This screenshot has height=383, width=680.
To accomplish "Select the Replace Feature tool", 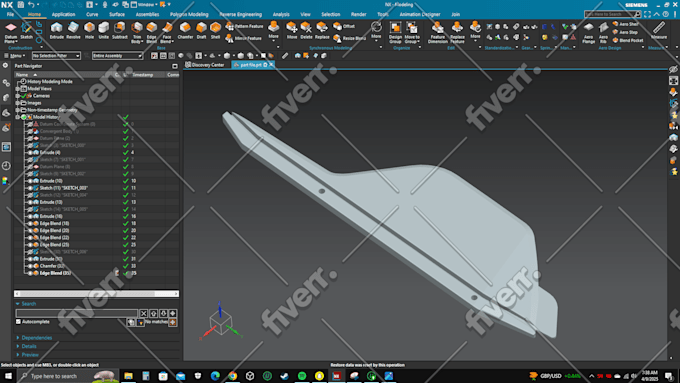I will pos(457,33).
